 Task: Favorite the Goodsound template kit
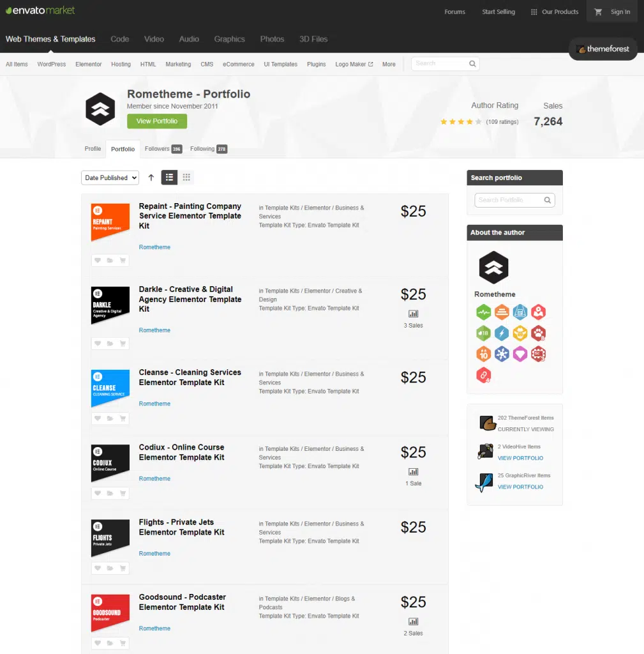(x=98, y=643)
